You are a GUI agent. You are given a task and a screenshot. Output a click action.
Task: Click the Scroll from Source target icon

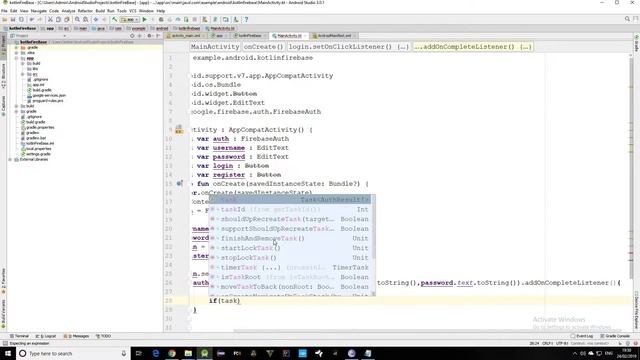point(132,36)
